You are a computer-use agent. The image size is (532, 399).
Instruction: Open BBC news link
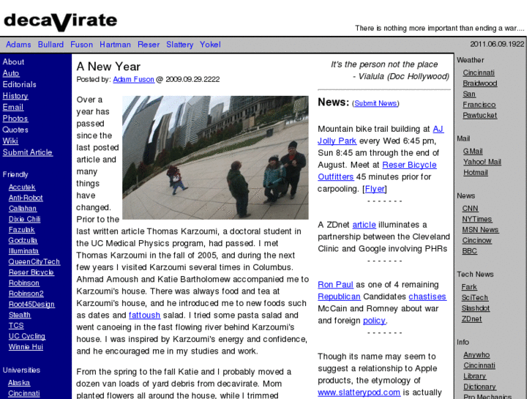click(x=470, y=251)
